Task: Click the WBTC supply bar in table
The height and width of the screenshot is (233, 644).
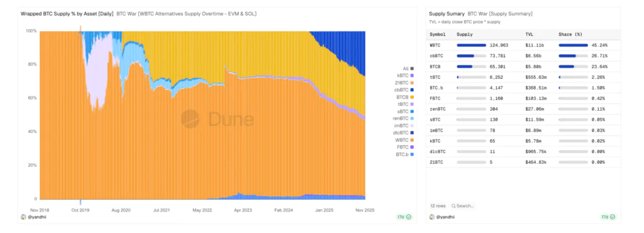Action: pyautogui.click(x=471, y=45)
